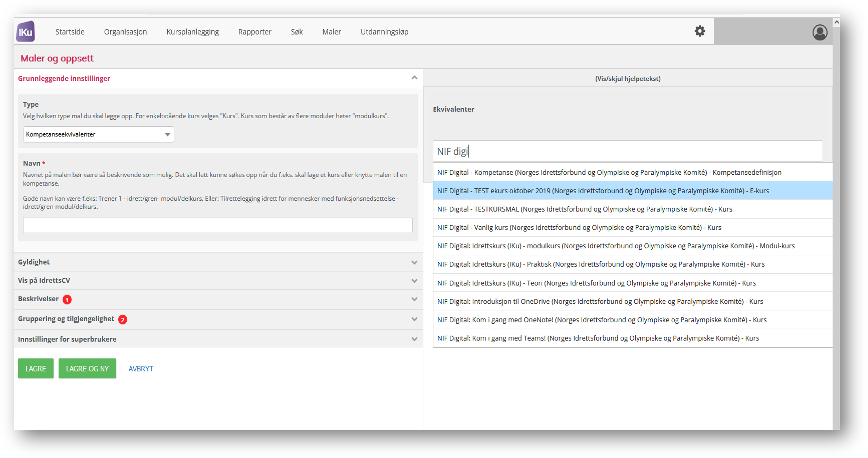Open the settings gear icon
This screenshot has height=458, width=868.
pyautogui.click(x=700, y=31)
